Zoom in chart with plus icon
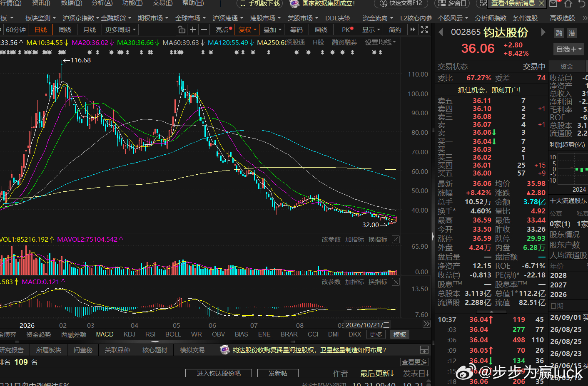Screen dimensions: 588x386 pyautogui.click(x=192, y=30)
